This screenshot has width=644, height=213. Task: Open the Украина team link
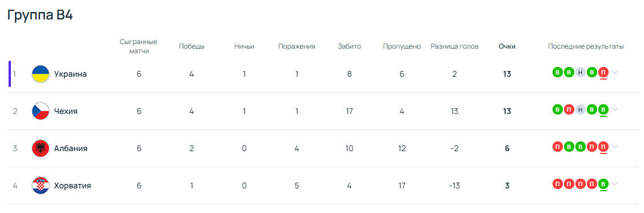coord(70,74)
